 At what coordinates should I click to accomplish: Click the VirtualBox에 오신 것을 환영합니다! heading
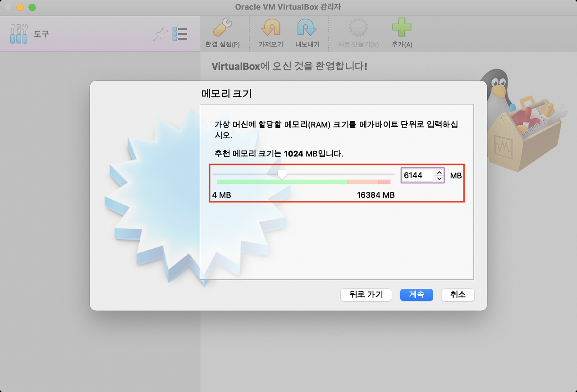[x=289, y=66]
